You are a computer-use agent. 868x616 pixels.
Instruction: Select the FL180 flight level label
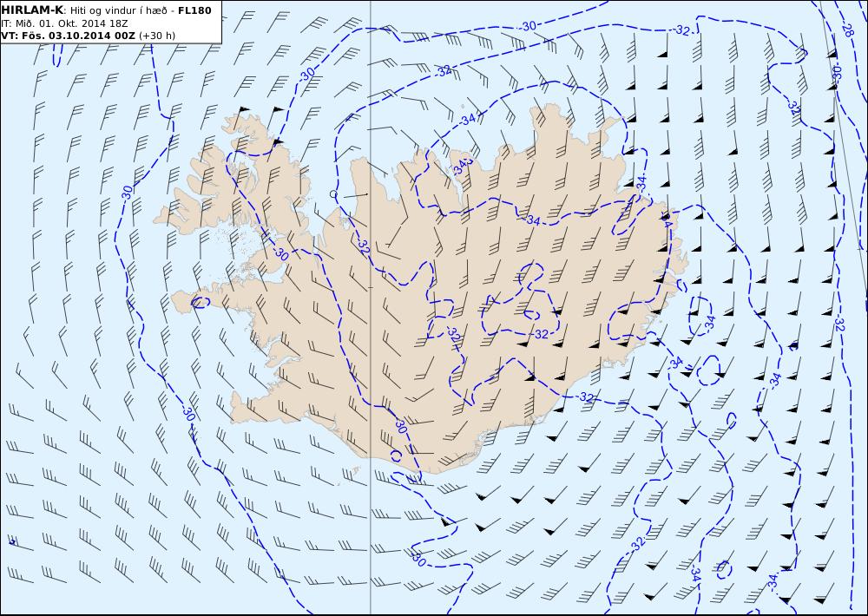pos(194,10)
